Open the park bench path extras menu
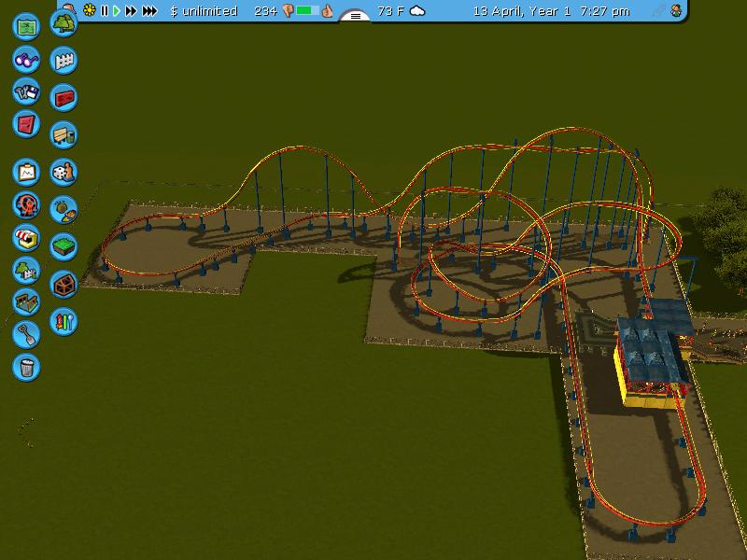 [63, 134]
